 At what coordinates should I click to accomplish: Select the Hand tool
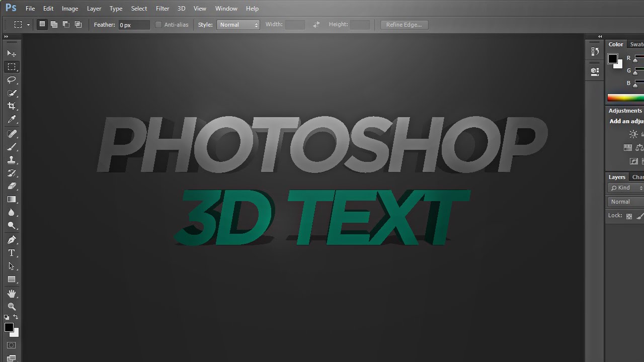pos(12,294)
